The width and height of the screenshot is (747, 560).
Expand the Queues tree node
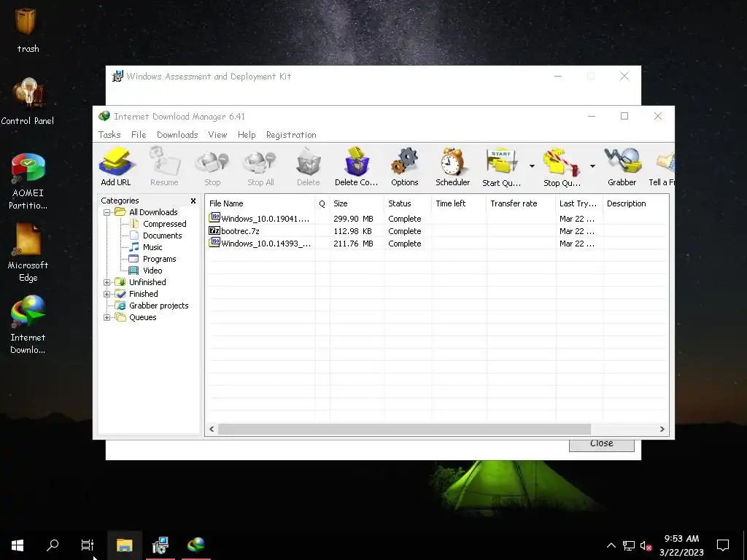pyautogui.click(x=107, y=318)
